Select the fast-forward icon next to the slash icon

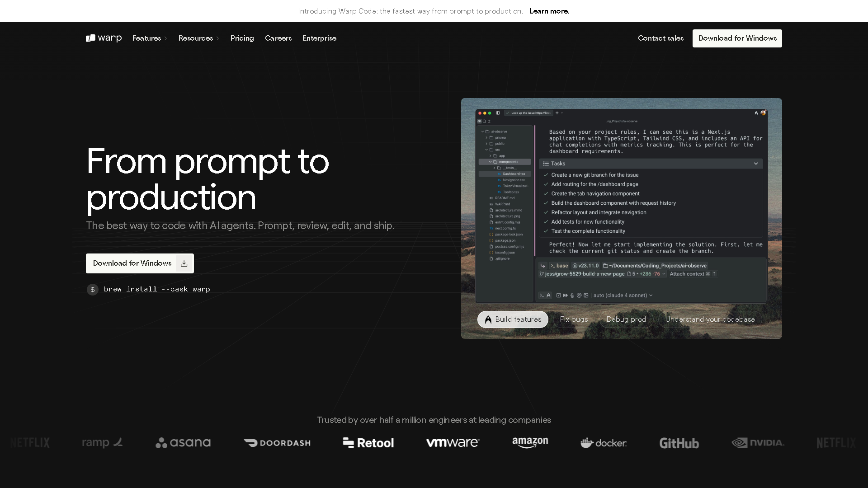[566, 295]
